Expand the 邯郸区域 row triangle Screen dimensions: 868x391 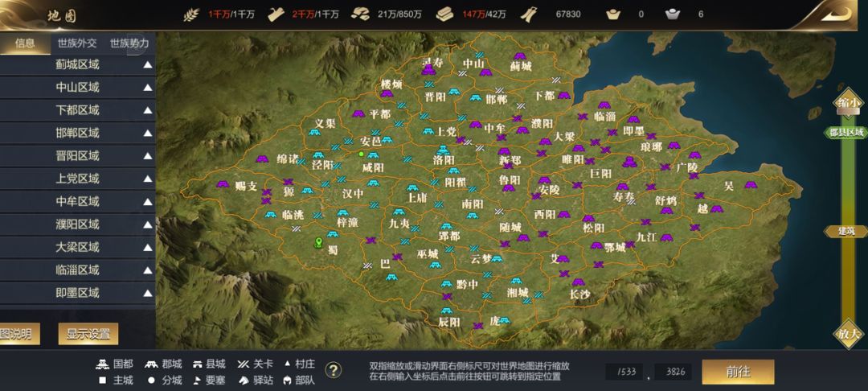coord(148,133)
